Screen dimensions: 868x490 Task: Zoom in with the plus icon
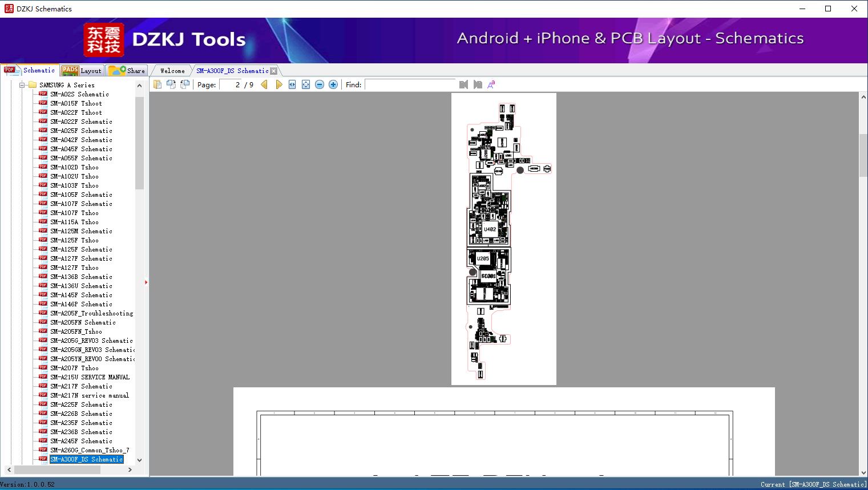coord(333,84)
